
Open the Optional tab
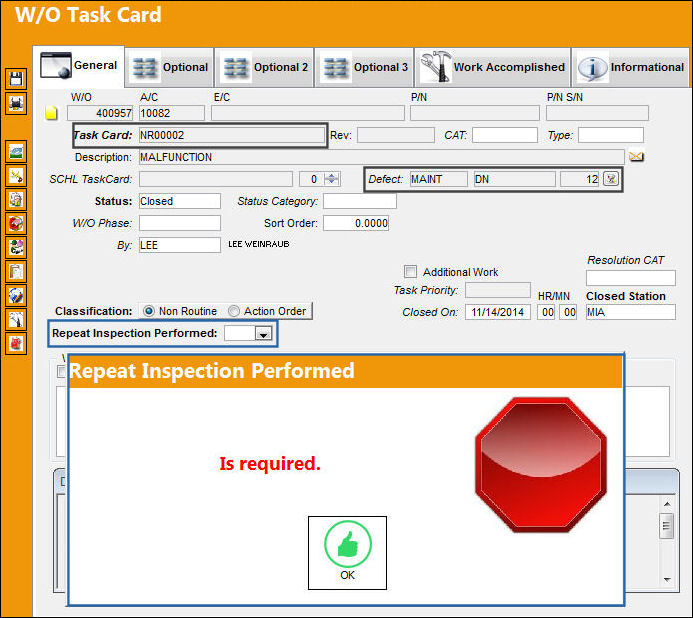coord(170,68)
